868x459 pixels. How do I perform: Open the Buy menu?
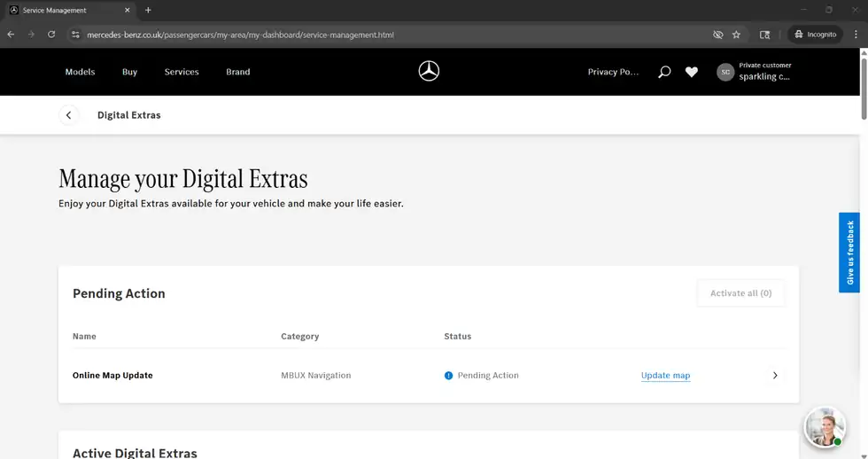129,72
